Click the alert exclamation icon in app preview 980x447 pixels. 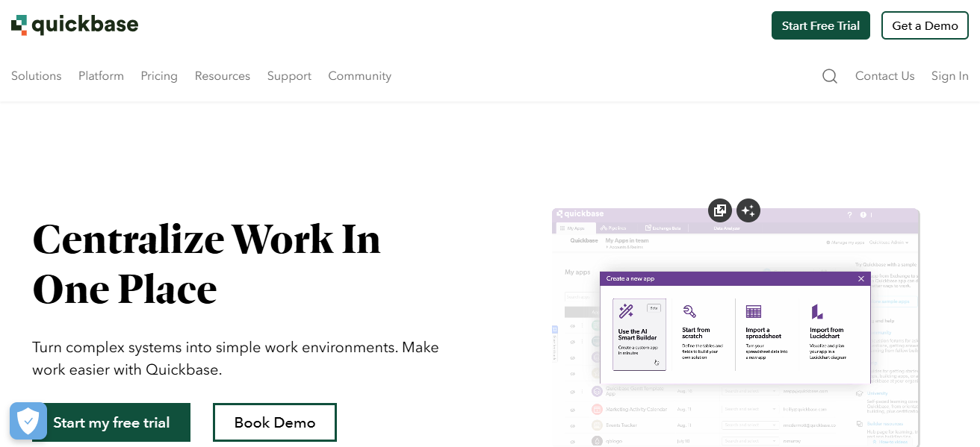[x=863, y=215]
